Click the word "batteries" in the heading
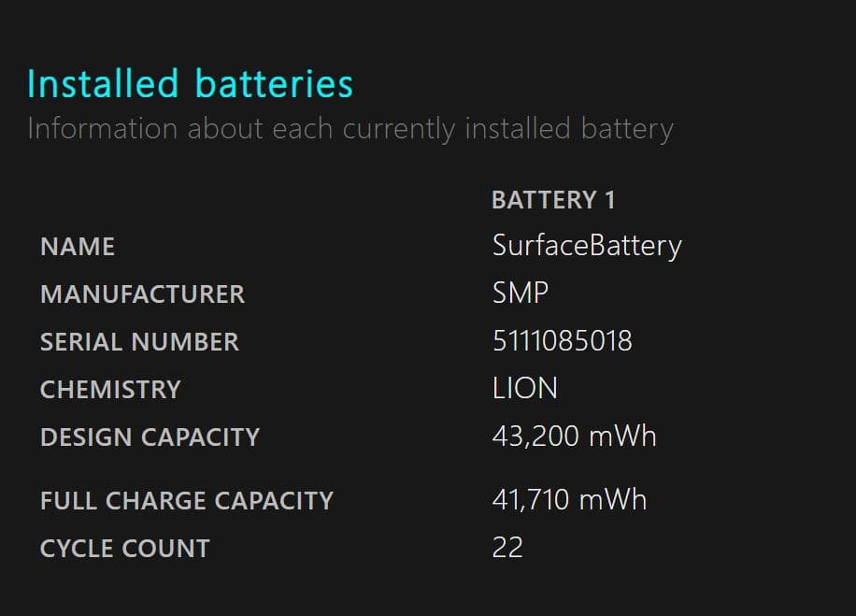The image size is (856, 616). [x=274, y=83]
